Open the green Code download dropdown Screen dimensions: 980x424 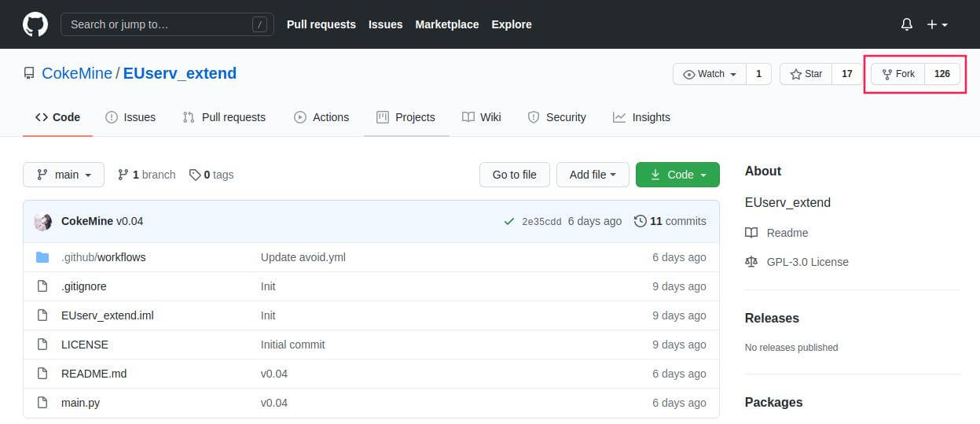pos(677,175)
